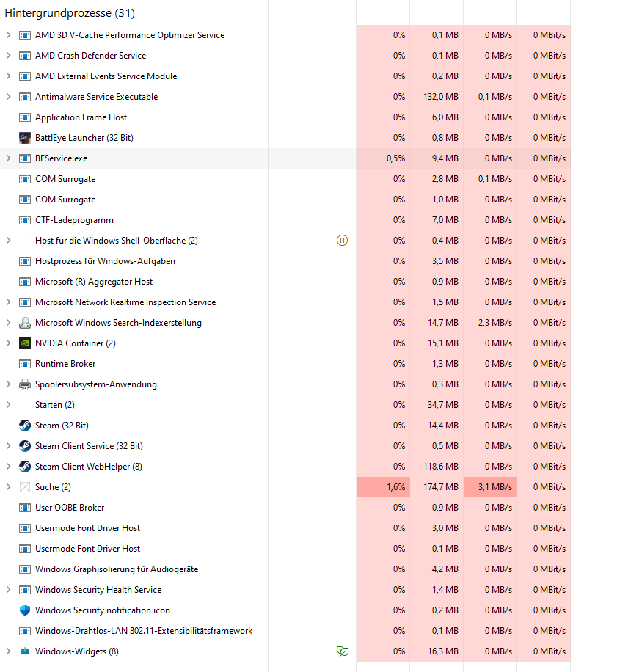
Task: Select the User OOBE Broker row
Action: tap(285, 508)
